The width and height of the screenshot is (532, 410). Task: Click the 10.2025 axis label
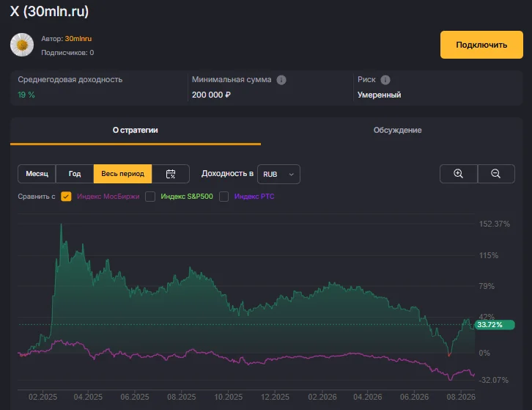(x=228, y=397)
